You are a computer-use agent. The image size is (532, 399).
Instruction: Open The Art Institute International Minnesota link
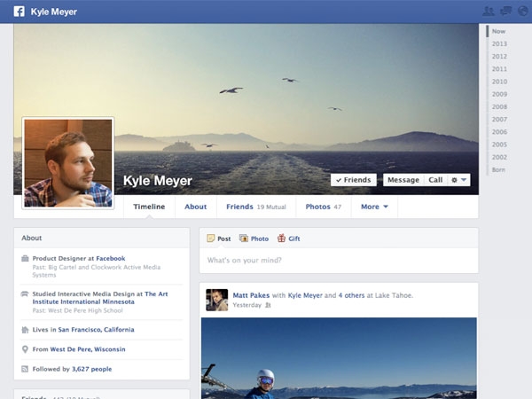tap(100, 298)
